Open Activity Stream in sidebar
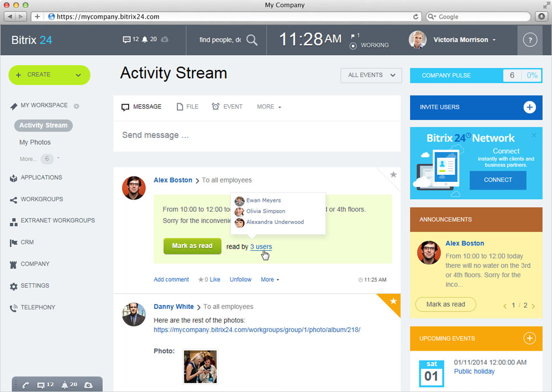 click(43, 125)
